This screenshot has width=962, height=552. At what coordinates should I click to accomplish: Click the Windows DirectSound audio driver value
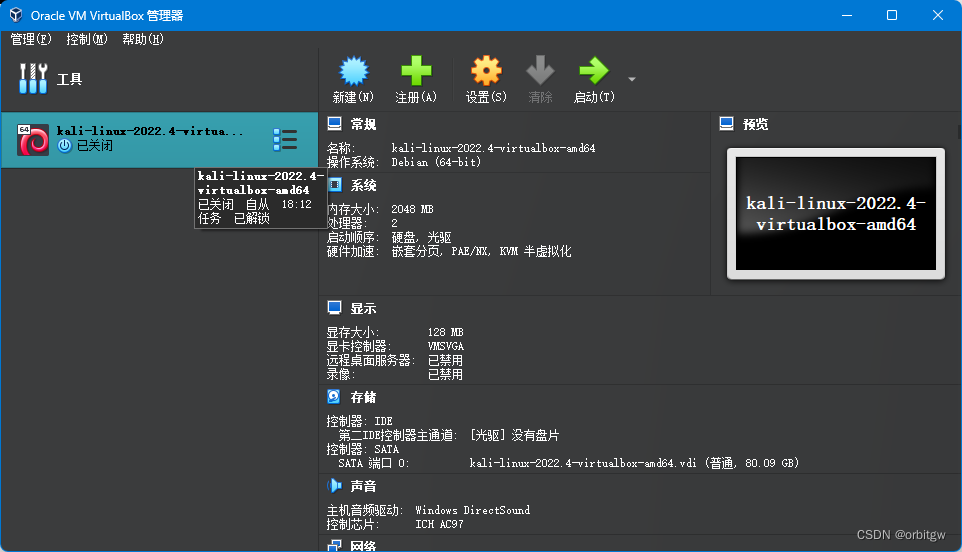point(472,510)
